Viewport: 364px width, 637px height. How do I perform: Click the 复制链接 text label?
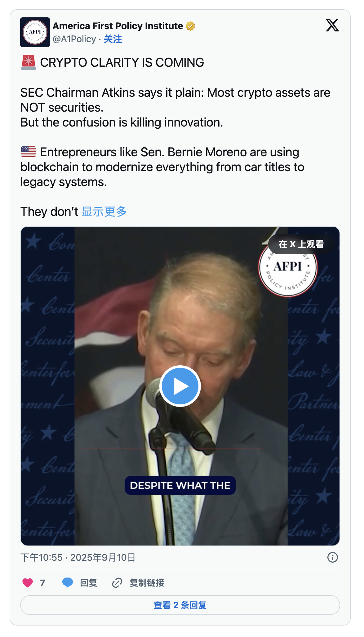pos(147,583)
